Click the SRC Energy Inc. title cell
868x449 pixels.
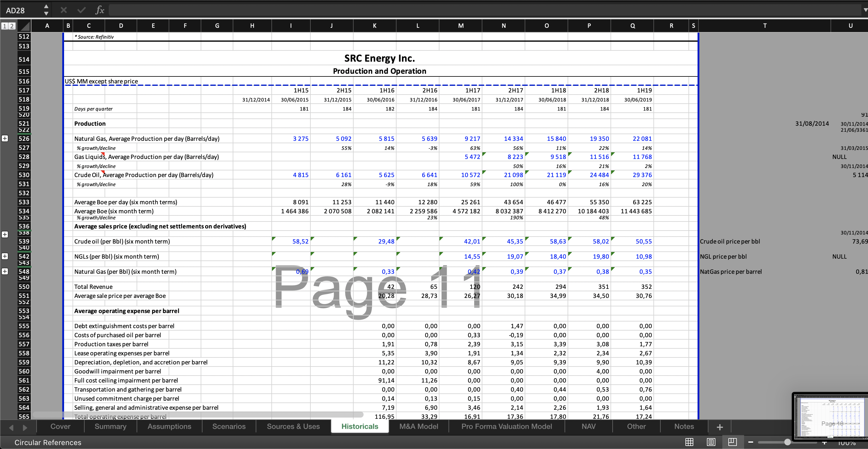(379, 58)
